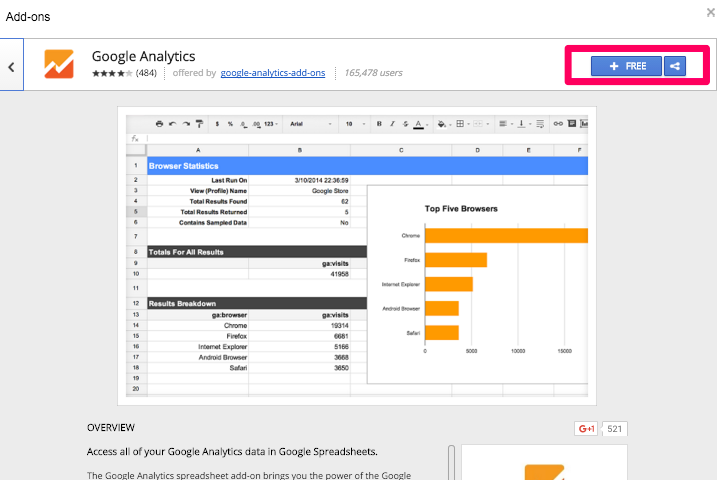Click the print icon in spreadsheet toolbar
The height and width of the screenshot is (480, 718).
click(159, 124)
